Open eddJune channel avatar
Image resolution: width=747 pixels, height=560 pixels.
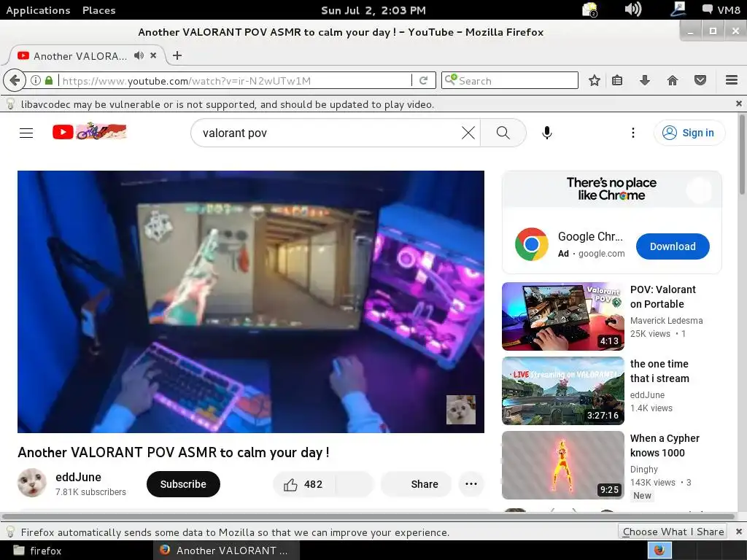pyautogui.click(x=32, y=483)
